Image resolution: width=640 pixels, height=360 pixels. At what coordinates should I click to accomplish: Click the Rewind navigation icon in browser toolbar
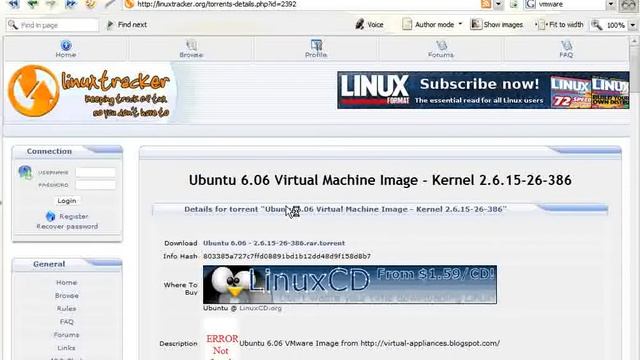point(13,4)
